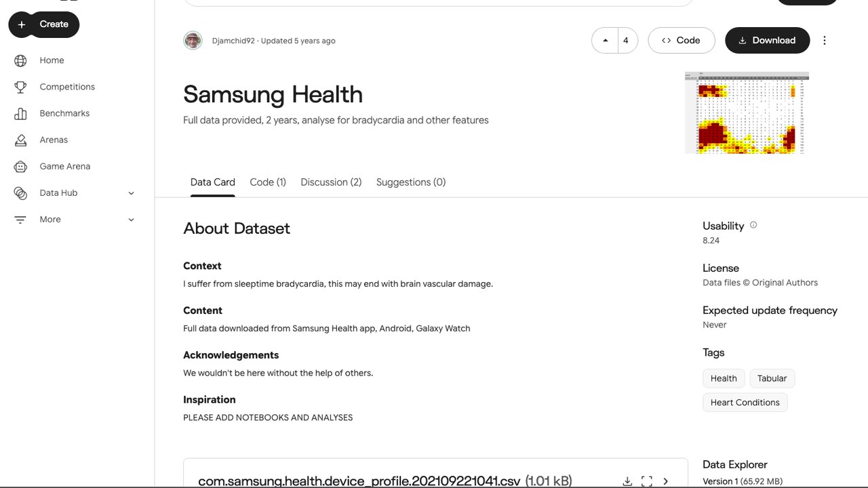Go to next file arrow
The width and height of the screenshot is (868, 488).
665,481
